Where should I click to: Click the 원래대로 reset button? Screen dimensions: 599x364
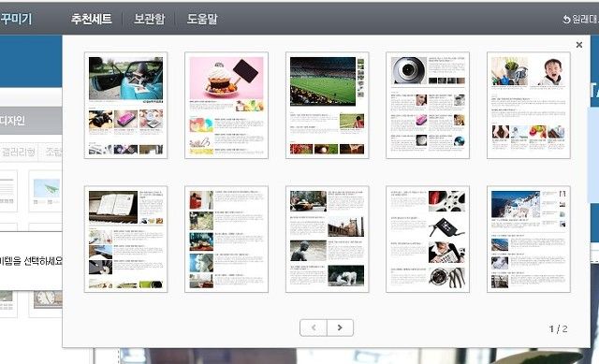tap(580, 19)
